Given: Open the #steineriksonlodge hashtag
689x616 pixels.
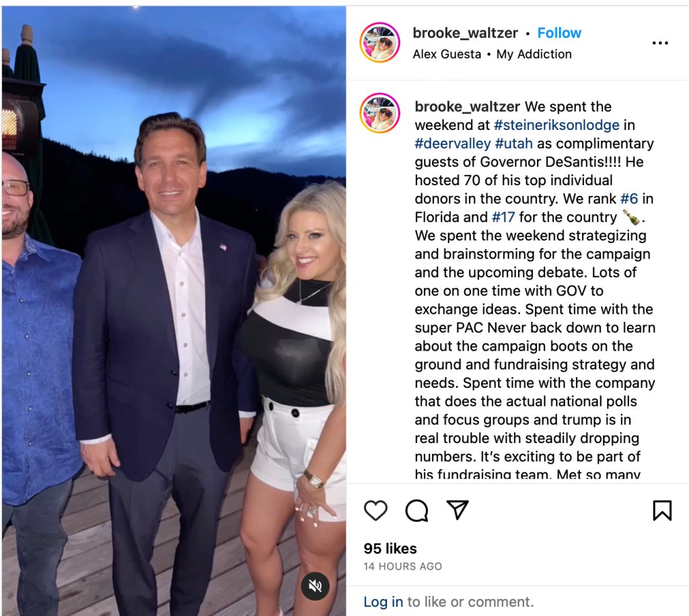Looking at the screenshot, I should 556,125.
